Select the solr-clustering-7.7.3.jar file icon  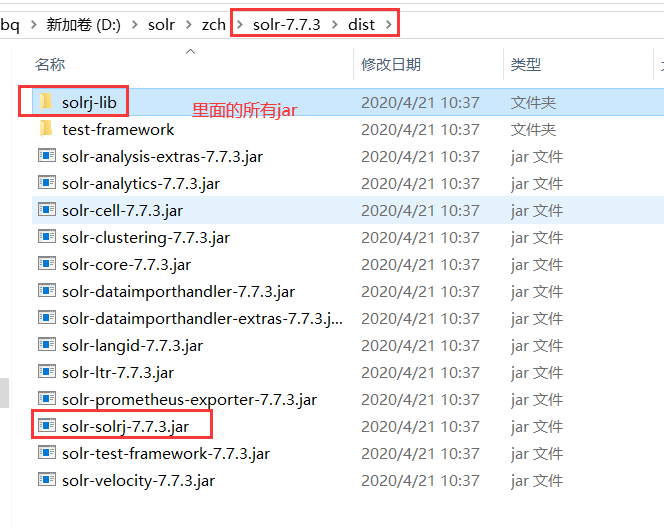47,236
